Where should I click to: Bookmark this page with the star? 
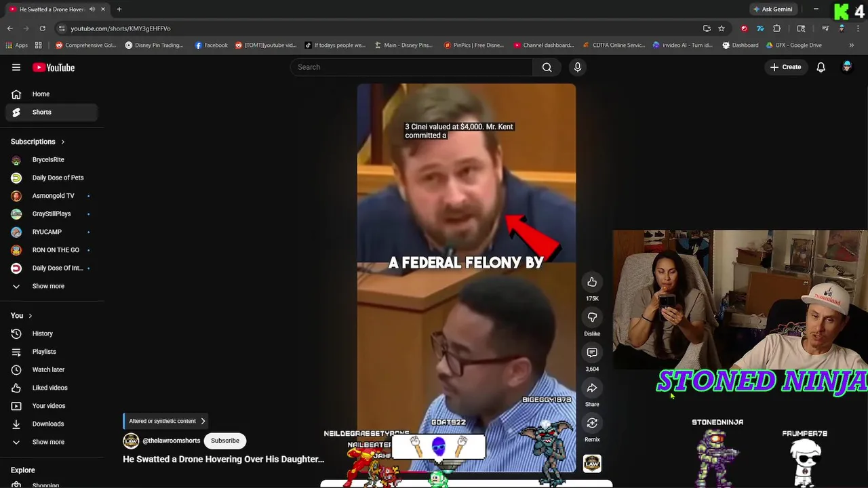coord(722,28)
